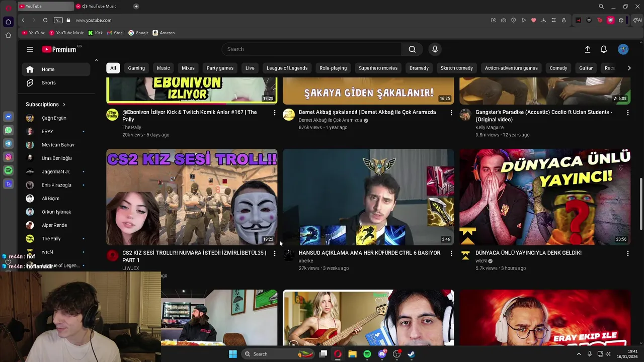Open Kick from the bookmarks bar
644x362 pixels.
95,33
